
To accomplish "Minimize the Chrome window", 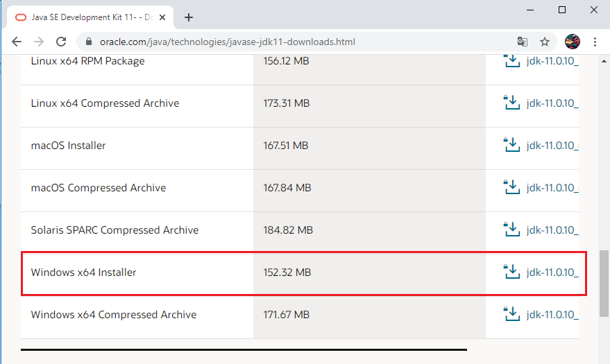I will point(530,10).
